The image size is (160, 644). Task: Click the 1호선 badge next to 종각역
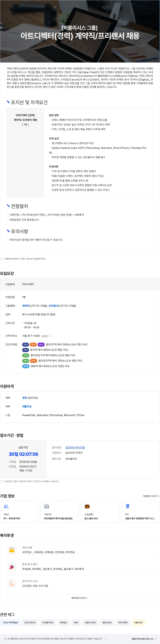point(25,350)
